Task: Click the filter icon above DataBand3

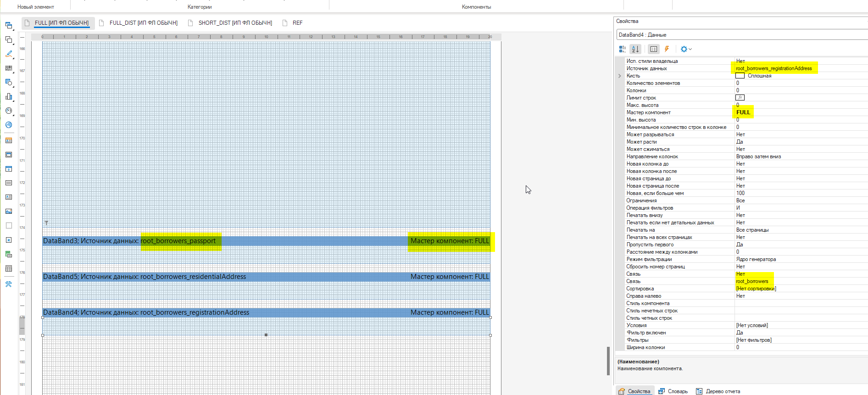Action: coord(46,223)
